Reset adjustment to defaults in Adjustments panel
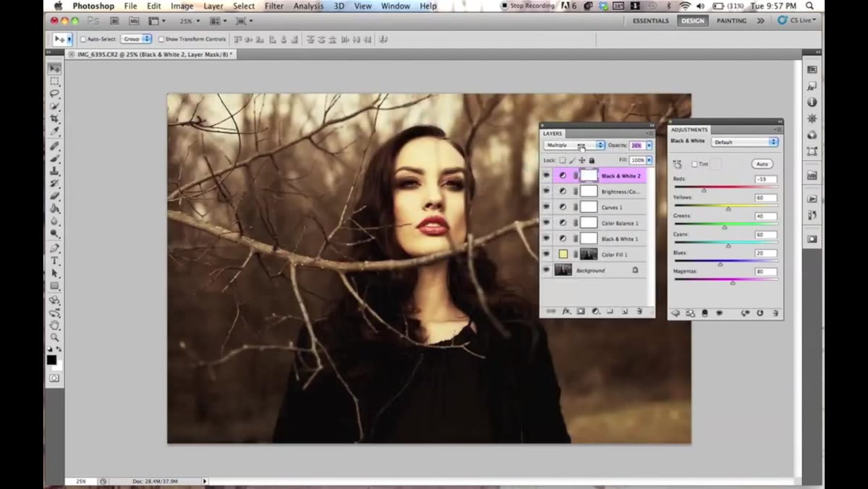This screenshot has height=489, width=868. click(760, 313)
